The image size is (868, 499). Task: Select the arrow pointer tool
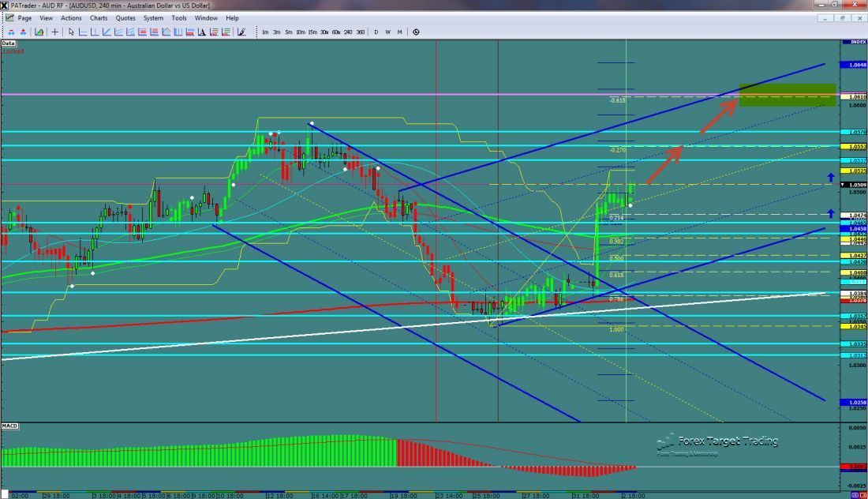(x=71, y=32)
